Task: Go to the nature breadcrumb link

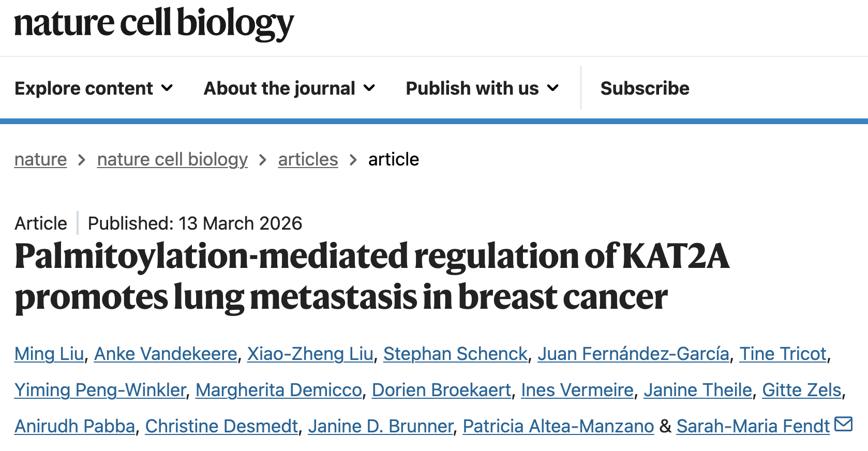Action: (x=40, y=159)
